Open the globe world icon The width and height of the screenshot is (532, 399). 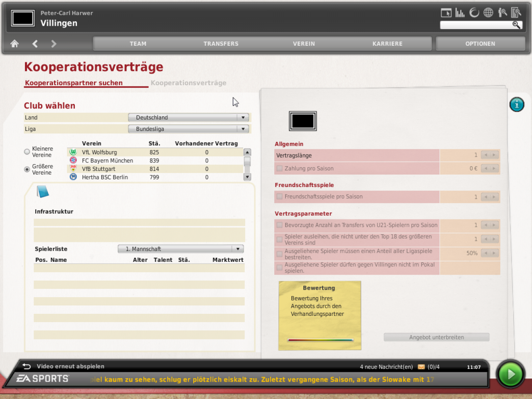click(488, 13)
